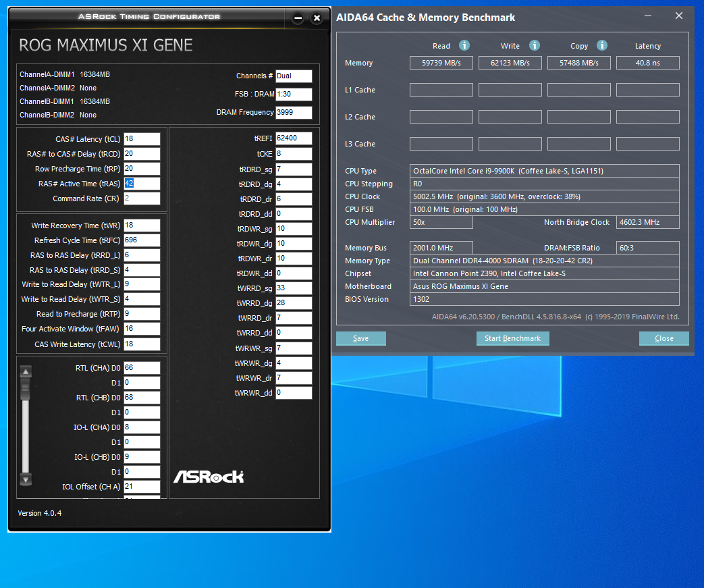The image size is (704, 588).
Task: Select the IO-L (CHB) D0 field
Action: (142, 456)
